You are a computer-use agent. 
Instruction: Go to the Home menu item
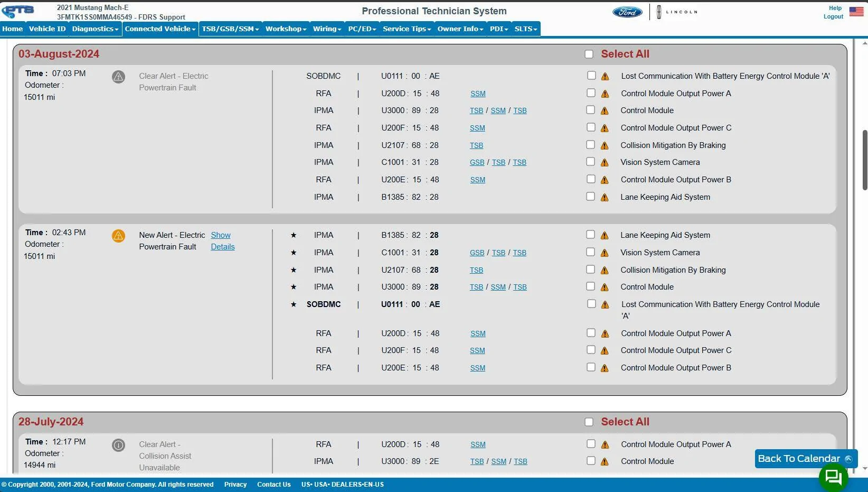[13, 29]
